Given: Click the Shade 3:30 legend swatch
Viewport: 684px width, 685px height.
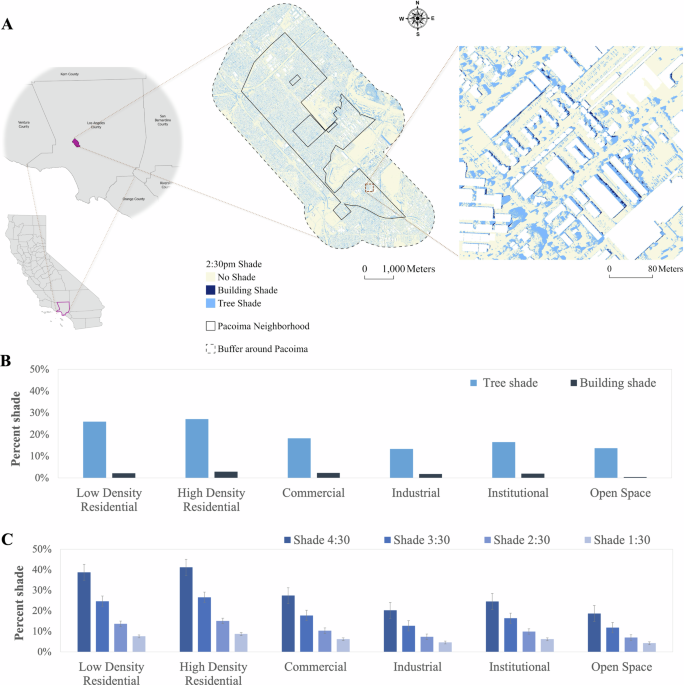Looking at the screenshot, I should click(x=387, y=540).
